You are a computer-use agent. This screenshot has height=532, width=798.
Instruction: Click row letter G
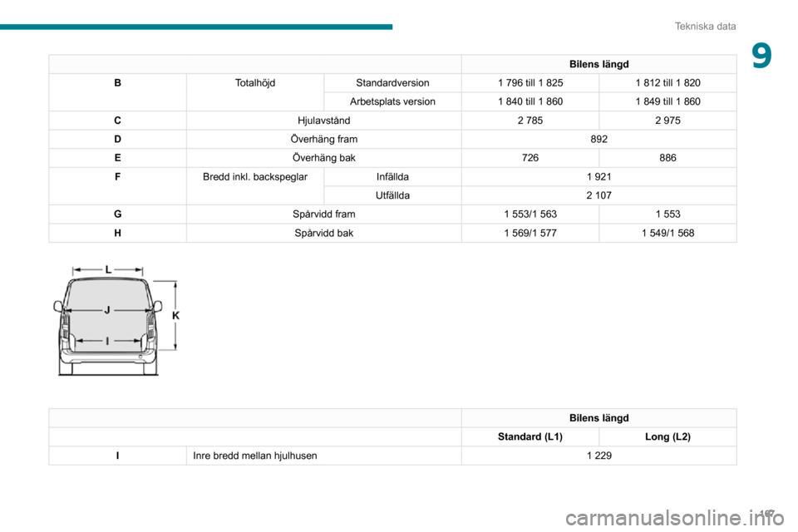pyautogui.click(x=117, y=214)
